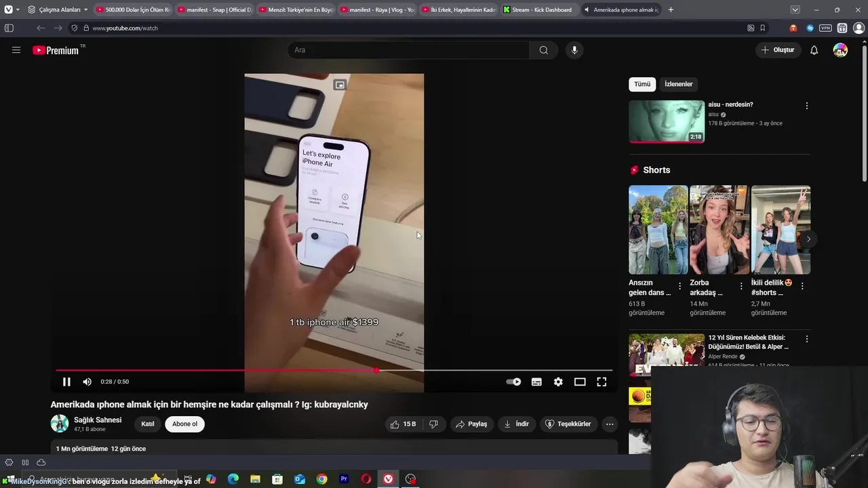Show next Shorts with arrow

pyautogui.click(x=808, y=239)
